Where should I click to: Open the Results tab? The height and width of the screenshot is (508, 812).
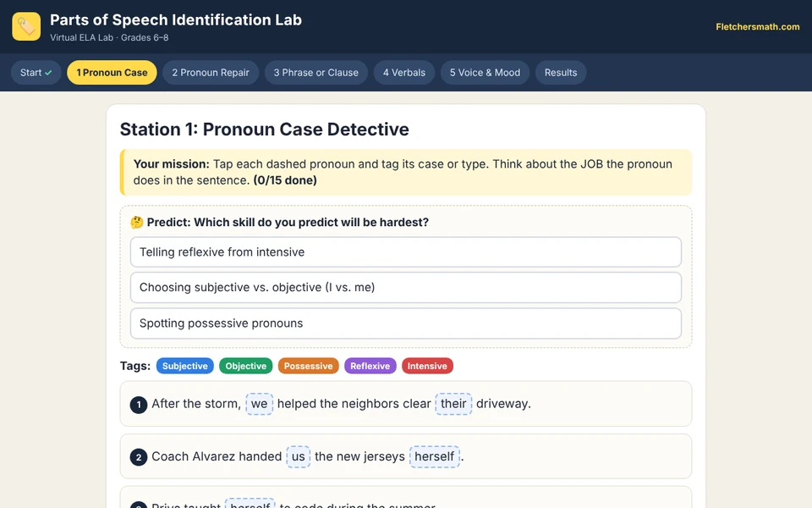(x=560, y=73)
